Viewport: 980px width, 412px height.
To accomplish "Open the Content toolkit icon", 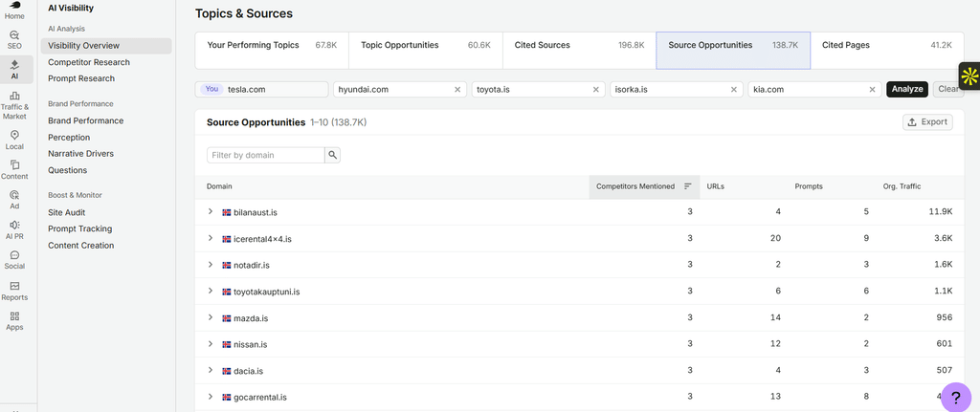I will click(x=14, y=170).
